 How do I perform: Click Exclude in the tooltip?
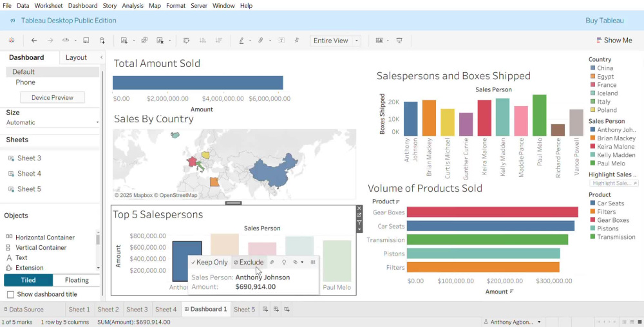(249, 262)
